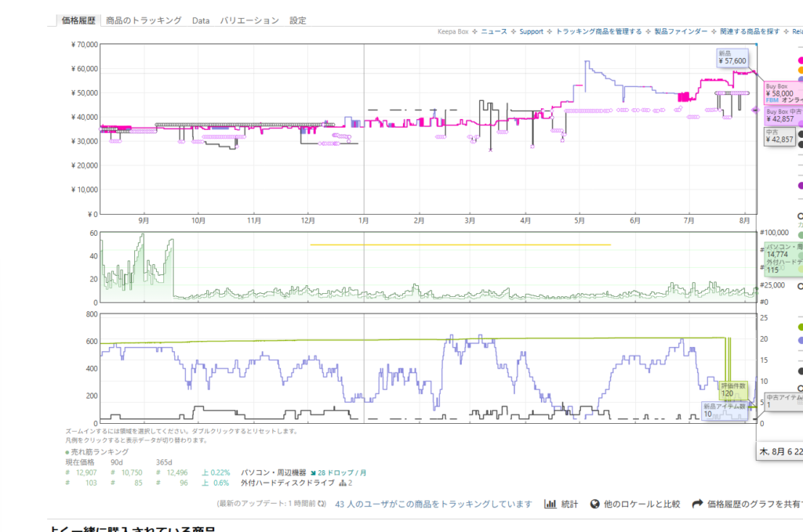
Task: Click the 365d rank value # 12,496
Action: pos(172,472)
